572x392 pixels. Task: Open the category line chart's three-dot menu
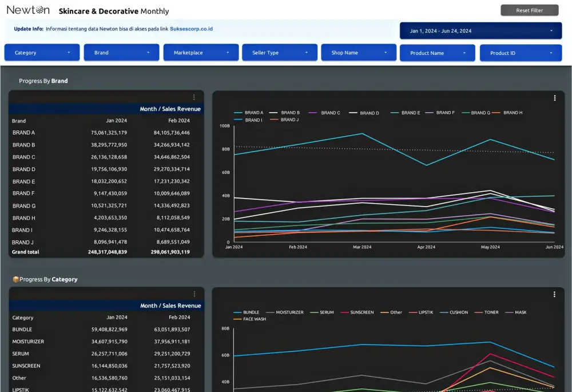[x=554, y=294]
